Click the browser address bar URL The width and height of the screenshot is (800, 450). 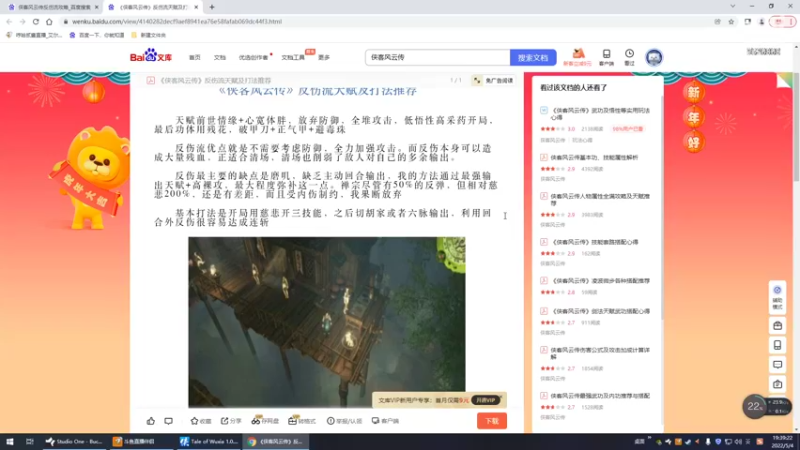(x=177, y=21)
